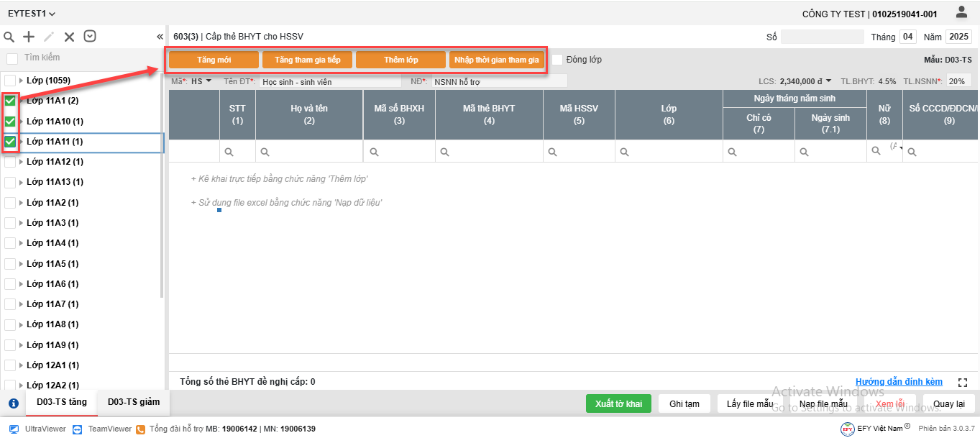
Task: Click the Thêm lớp orange button
Action: [400, 60]
